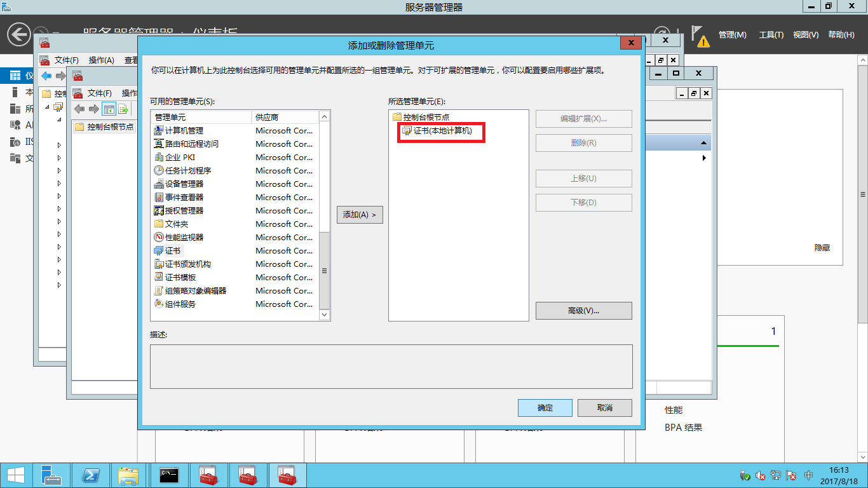Image resolution: width=868 pixels, height=488 pixels.
Task: Select 计算机管理 snap-in in available list
Action: click(184, 130)
